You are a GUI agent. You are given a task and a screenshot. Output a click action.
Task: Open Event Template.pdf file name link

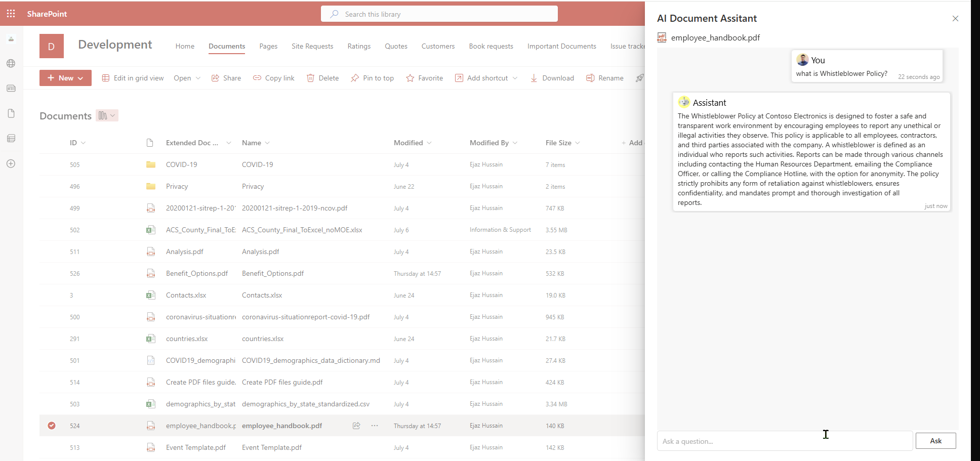272,447
